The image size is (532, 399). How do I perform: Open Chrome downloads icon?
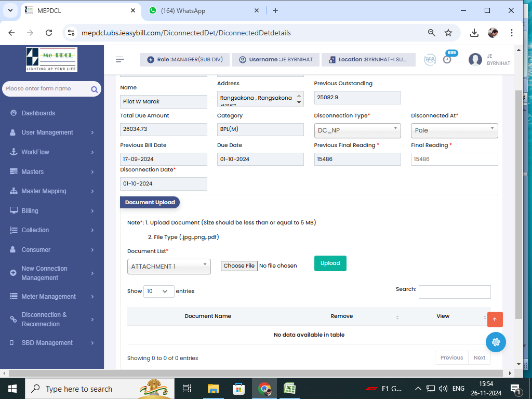(474, 33)
